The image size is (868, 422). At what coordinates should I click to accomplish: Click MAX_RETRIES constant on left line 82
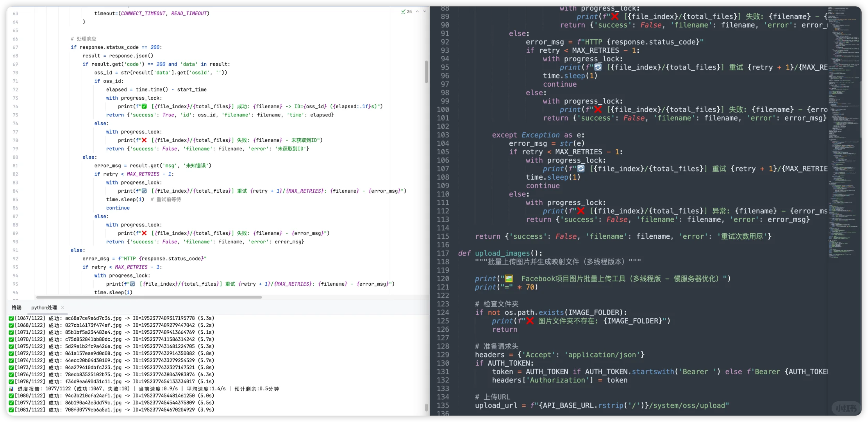click(x=143, y=174)
